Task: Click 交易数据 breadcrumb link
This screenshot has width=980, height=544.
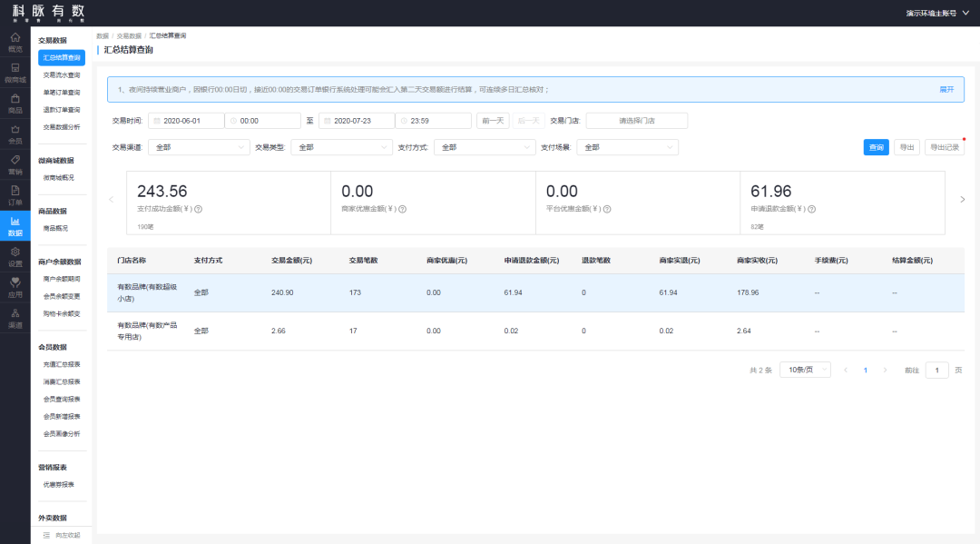Action: [x=129, y=35]
